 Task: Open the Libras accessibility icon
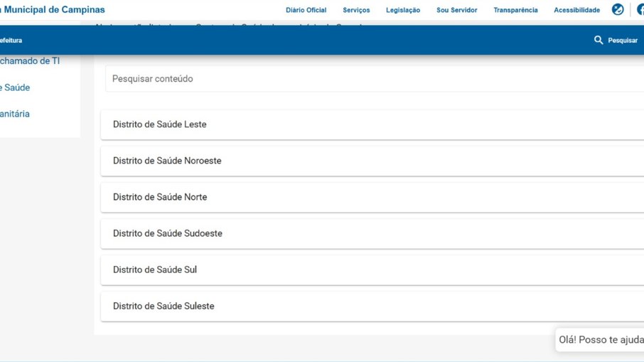617,9
